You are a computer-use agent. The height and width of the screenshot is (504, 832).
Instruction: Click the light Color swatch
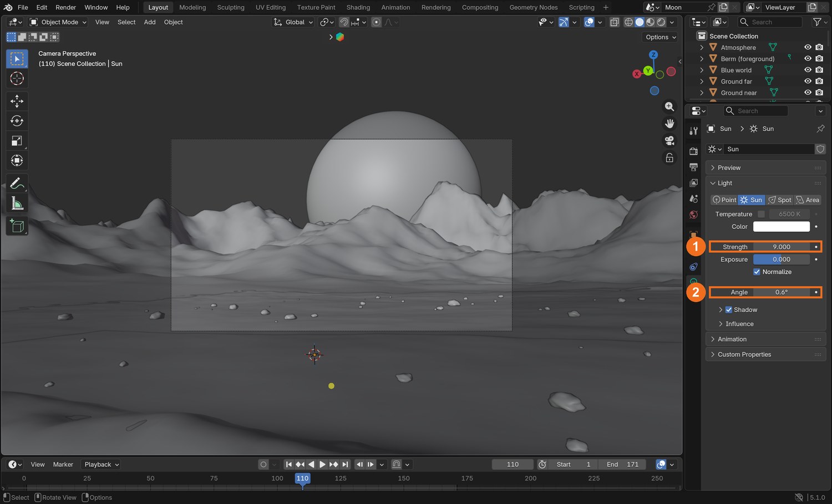782,226
